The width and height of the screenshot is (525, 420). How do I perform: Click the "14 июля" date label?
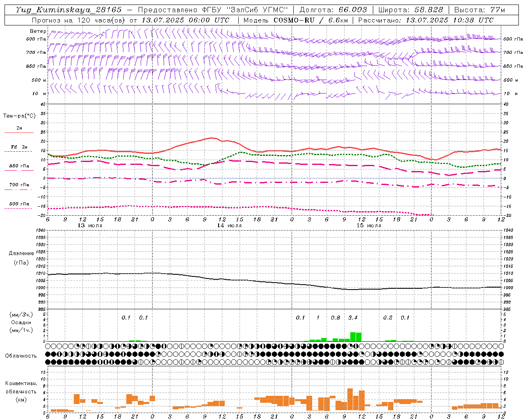pyautogui.click(x=229, y=226)
